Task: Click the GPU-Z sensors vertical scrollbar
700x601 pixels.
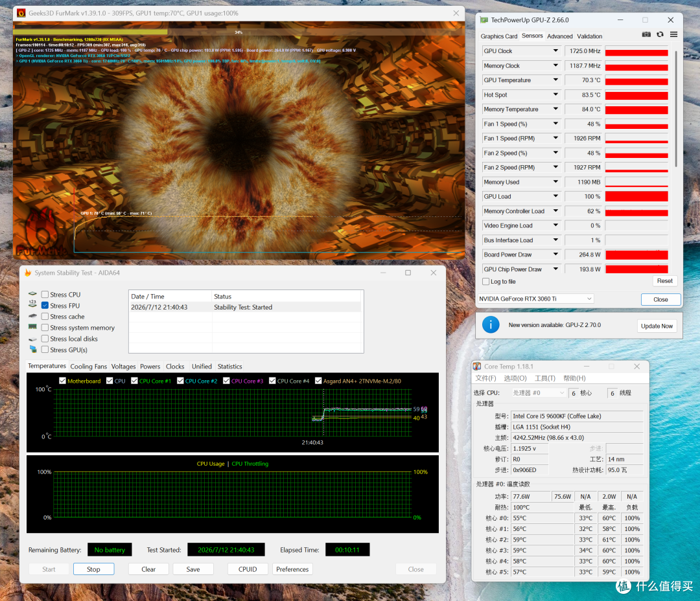Action: (676, 109)
